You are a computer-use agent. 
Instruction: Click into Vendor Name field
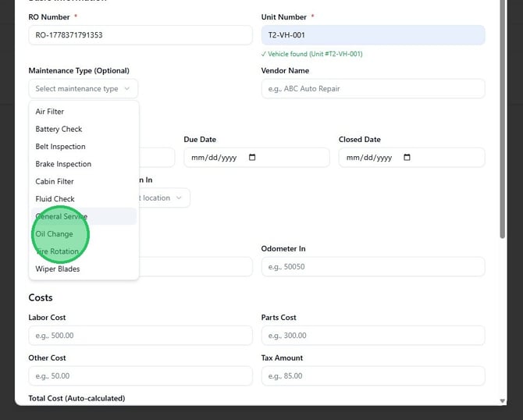(x=373, y=89)
